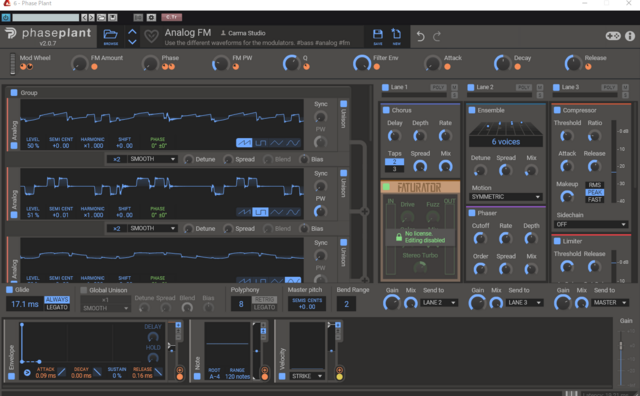
Task: Adjust the Filter Env macro knob
Action: pyautogui.click(x=362, y=63)
